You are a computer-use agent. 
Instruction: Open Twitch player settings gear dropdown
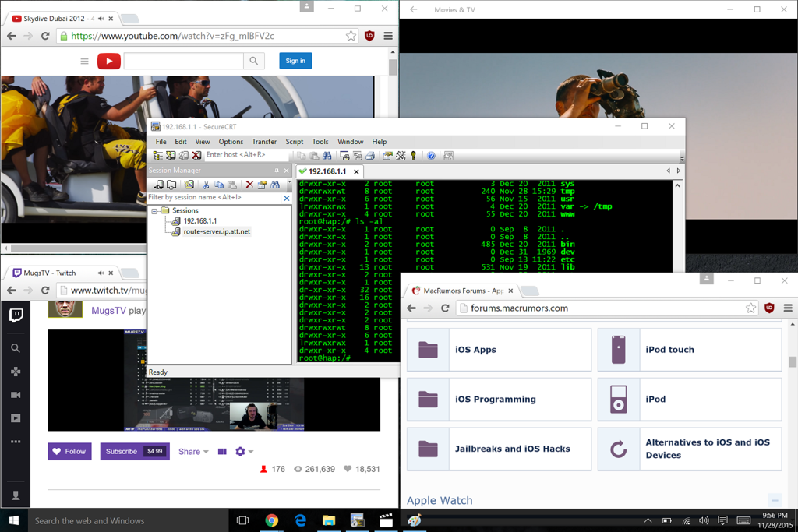pyautogui.click(x=244, y=451)
